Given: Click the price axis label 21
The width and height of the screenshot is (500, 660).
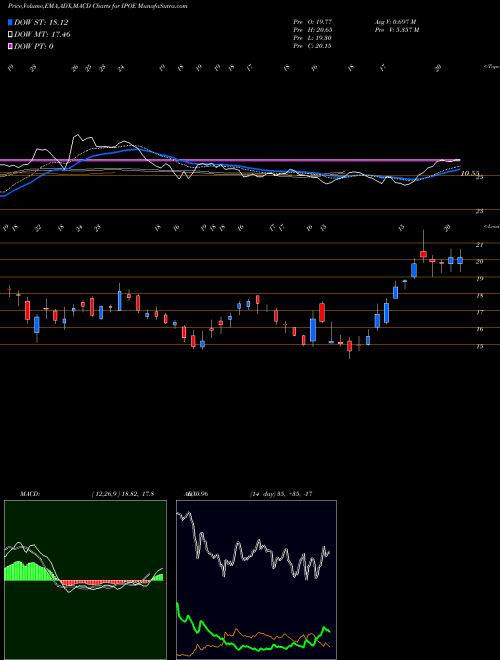Looking at the screenshot, I should click(x=479, y=245).
